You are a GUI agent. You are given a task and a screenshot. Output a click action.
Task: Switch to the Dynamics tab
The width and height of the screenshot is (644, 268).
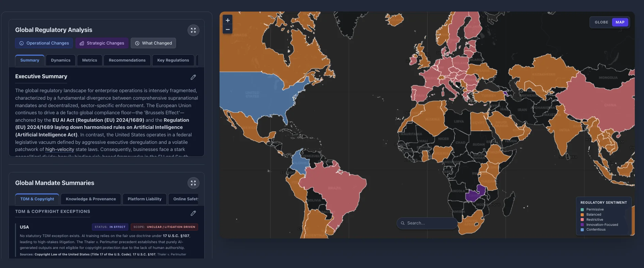61,60
